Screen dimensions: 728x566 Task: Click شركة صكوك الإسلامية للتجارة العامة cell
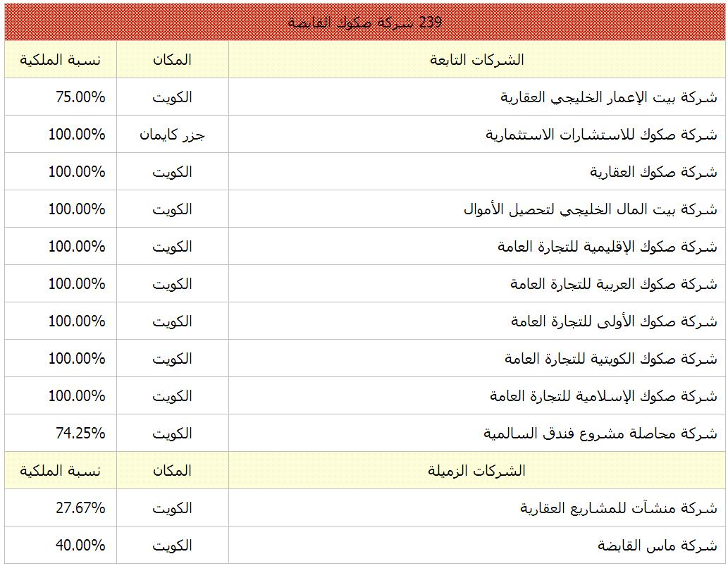click(x=603, y=396)
